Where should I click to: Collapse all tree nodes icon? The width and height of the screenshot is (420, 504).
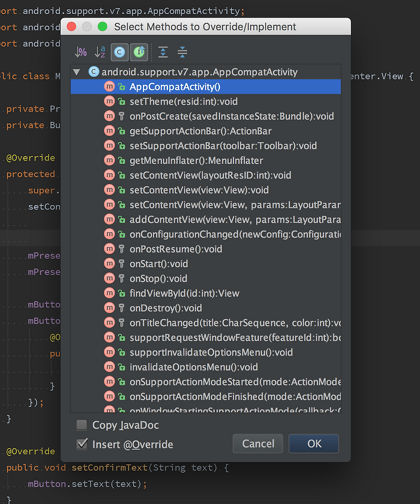coord(183,52)
